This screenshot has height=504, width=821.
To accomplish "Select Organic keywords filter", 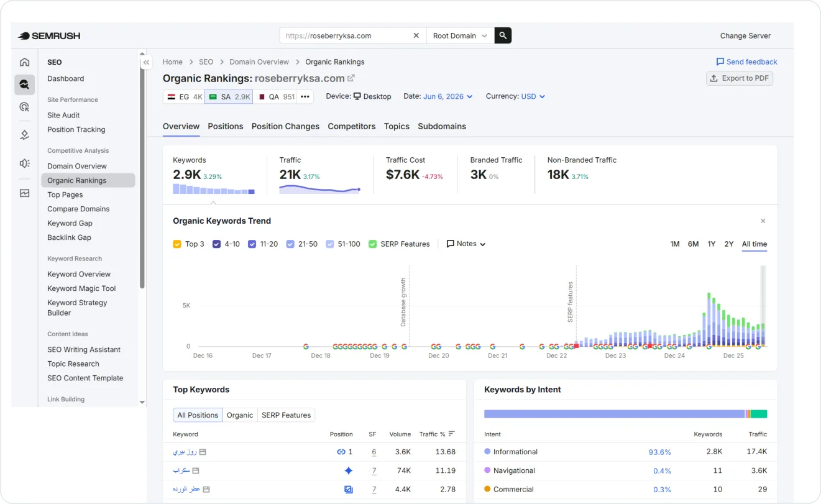I will pyautogui.click(x=240, y=415).
